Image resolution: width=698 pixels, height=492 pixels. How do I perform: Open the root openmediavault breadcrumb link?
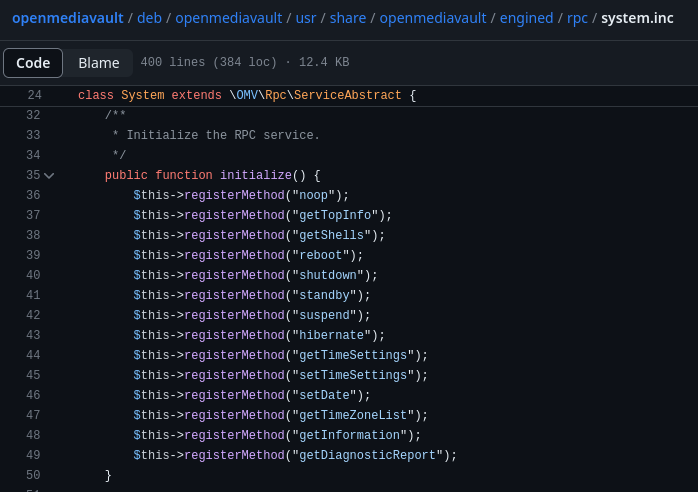click(x=68, y=18)
